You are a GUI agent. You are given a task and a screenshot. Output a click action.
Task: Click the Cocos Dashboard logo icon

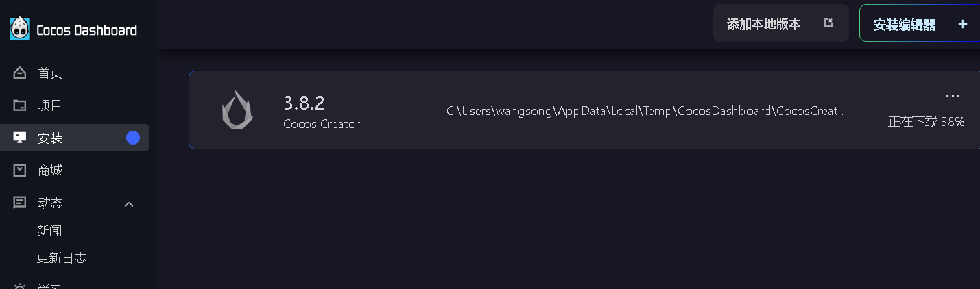coord(20,29)
